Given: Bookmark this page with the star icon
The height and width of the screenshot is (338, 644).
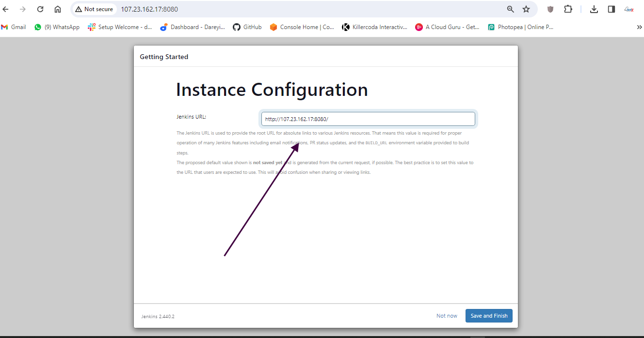Looking at the screenshot, I should [526, 9].
